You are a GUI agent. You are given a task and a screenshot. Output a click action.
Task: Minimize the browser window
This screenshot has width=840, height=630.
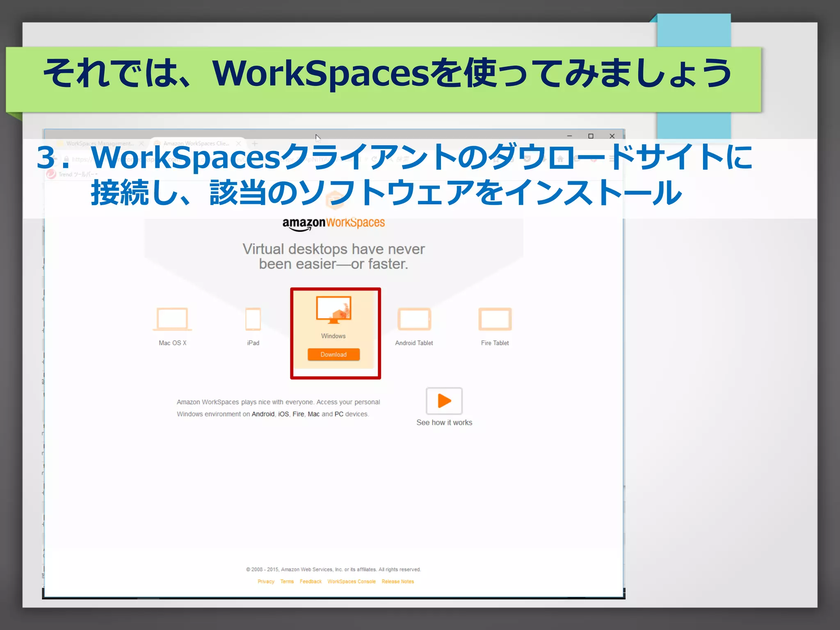pyautogui.click(x=569, y=136)
